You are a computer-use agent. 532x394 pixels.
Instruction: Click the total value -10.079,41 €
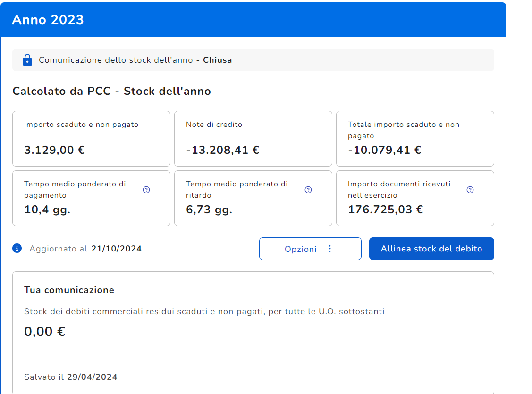tap(384, 150)
